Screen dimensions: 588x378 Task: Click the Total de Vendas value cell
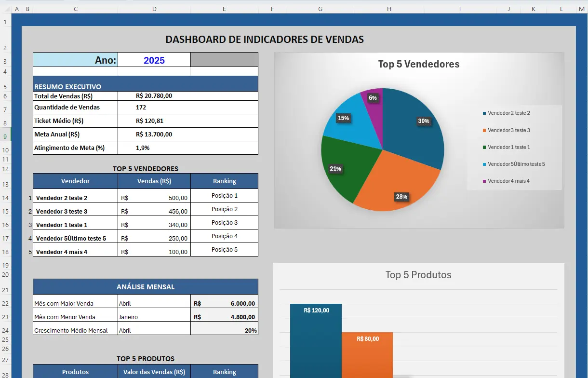click(x=154, y=96)
